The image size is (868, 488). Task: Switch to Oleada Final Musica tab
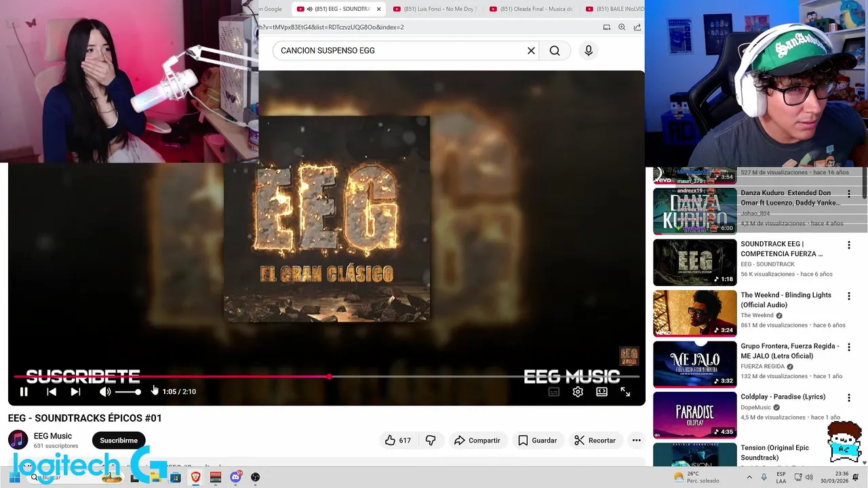coord(531,9)
